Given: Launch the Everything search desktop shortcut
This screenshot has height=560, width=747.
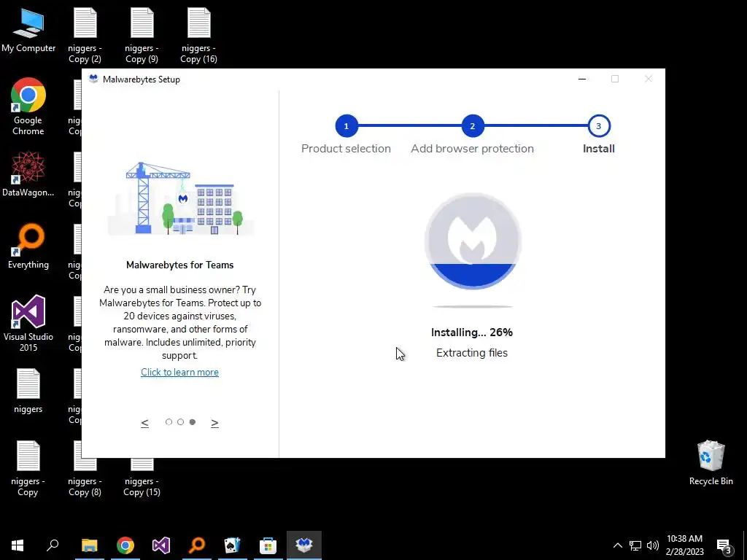Looking at the screenshot, I should click(28, 246).
